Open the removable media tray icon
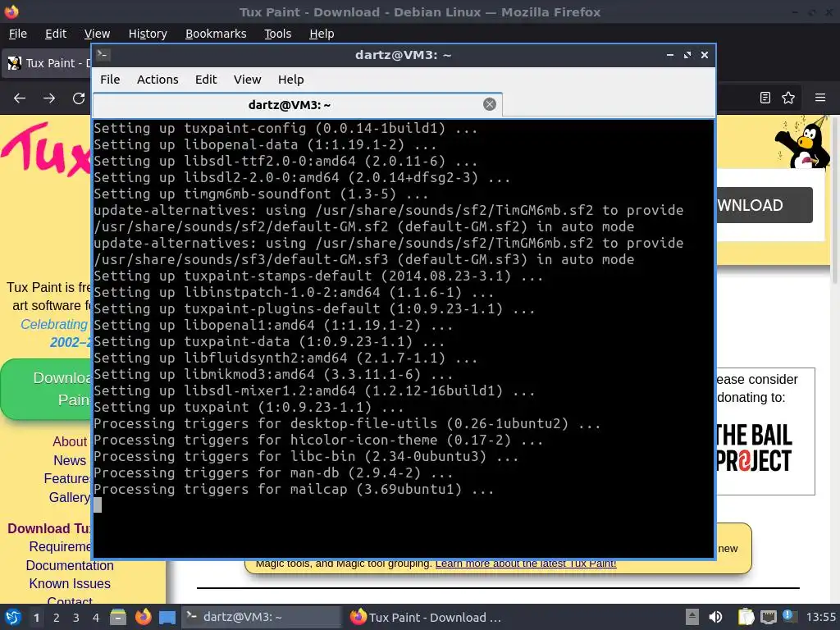The height and width of the screenshot is (630, 840). point(692,617)
